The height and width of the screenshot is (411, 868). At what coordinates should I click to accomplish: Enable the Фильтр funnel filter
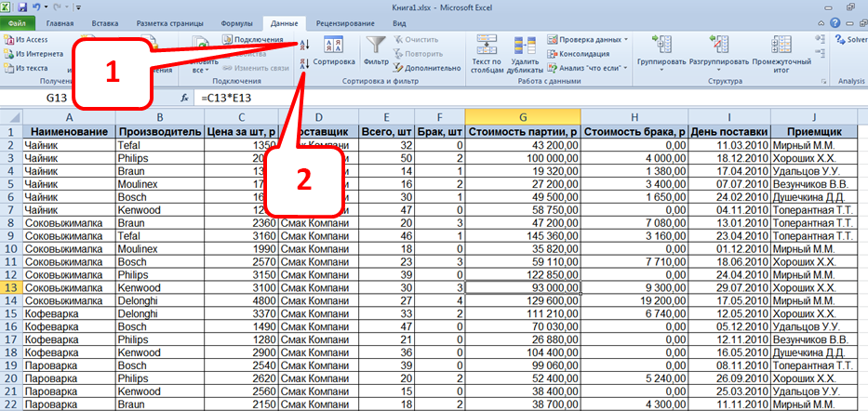(x=376, y=51)
